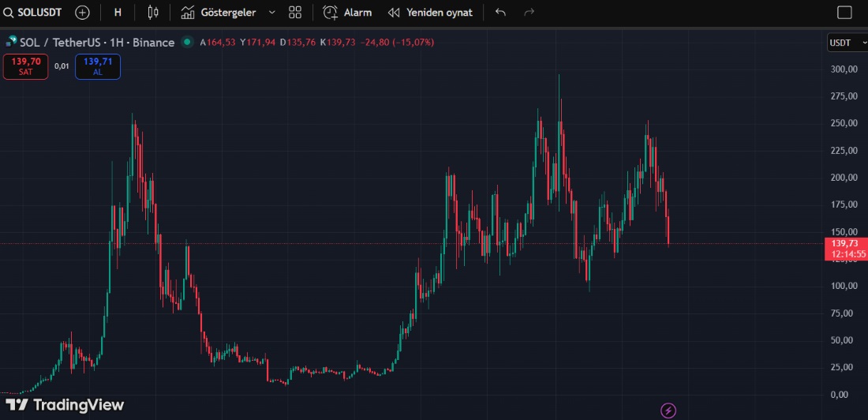Select the H timeframe button
The height and width of the screenshot is (420, 868).
[118, 12]
